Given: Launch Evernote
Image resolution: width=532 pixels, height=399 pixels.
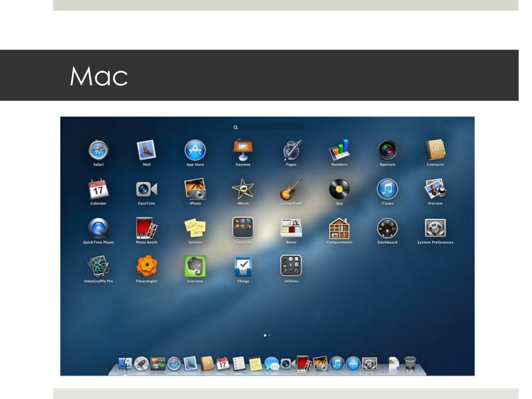Looking at the screenshot, I should (195, 267).
